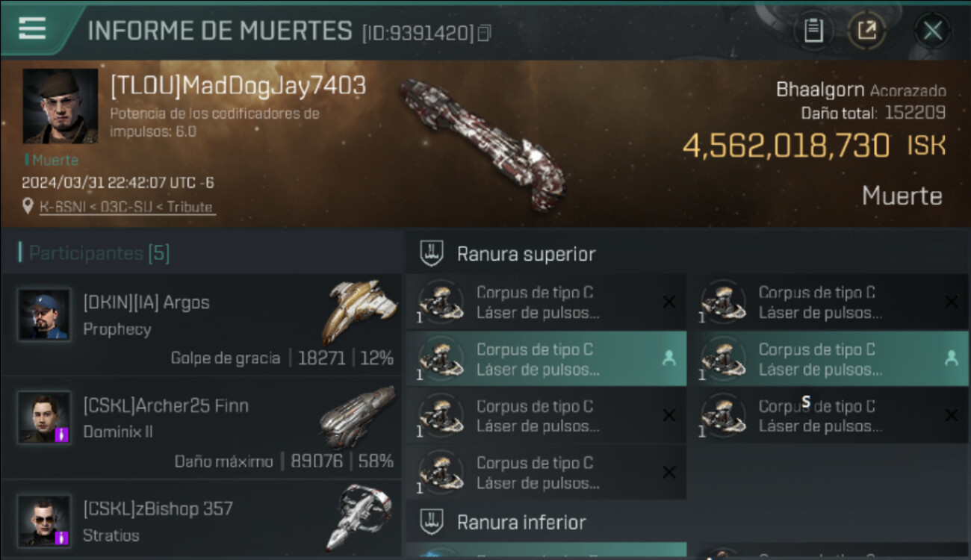Viewport: 971px width, 560px height.
Task: Copy the kill report ID icon
Action: (x=484, y=33)
